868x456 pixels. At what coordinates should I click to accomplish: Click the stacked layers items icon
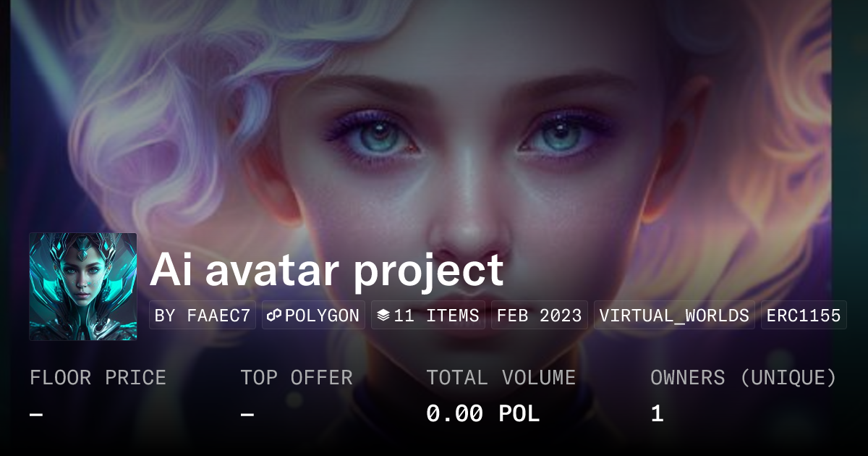point(383,316)
